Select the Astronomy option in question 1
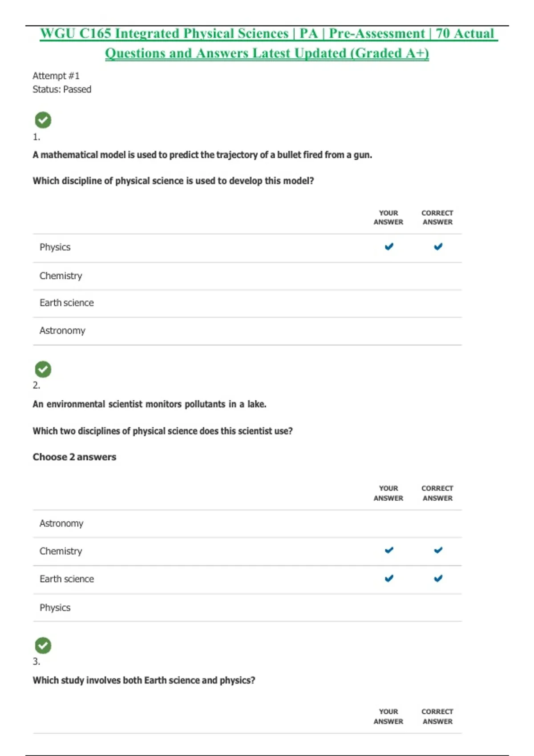 click(62, 330)
